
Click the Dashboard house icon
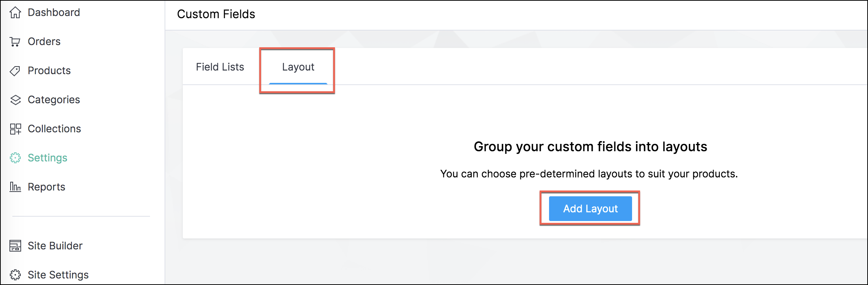(x=15, y=13)
